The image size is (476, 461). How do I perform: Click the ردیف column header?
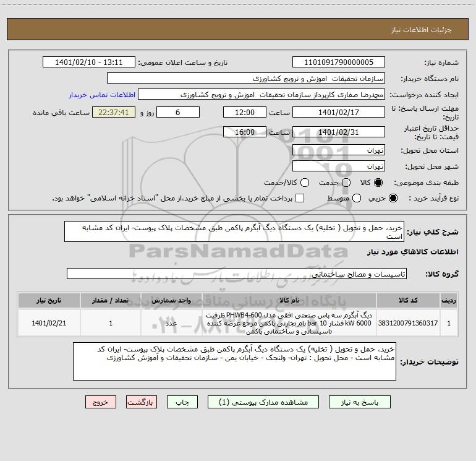point(449,300)
